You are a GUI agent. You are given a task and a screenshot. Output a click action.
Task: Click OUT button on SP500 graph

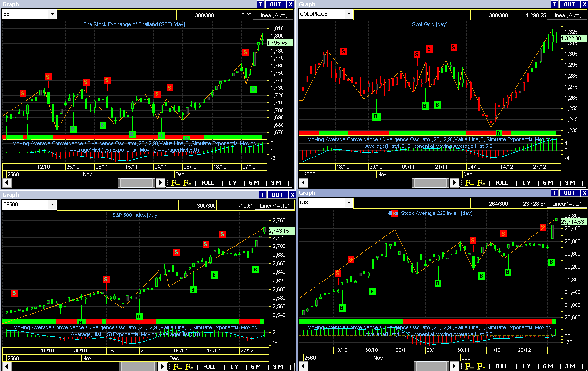tap(277, 195)
